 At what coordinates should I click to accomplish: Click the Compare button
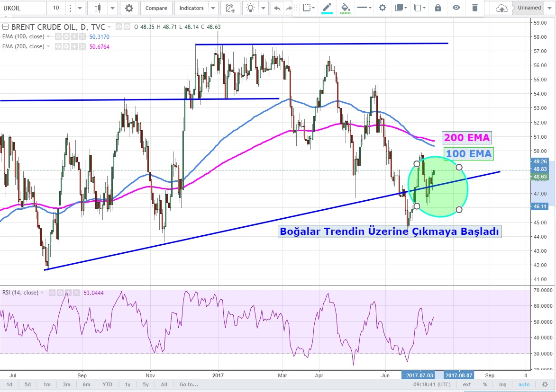156,8
